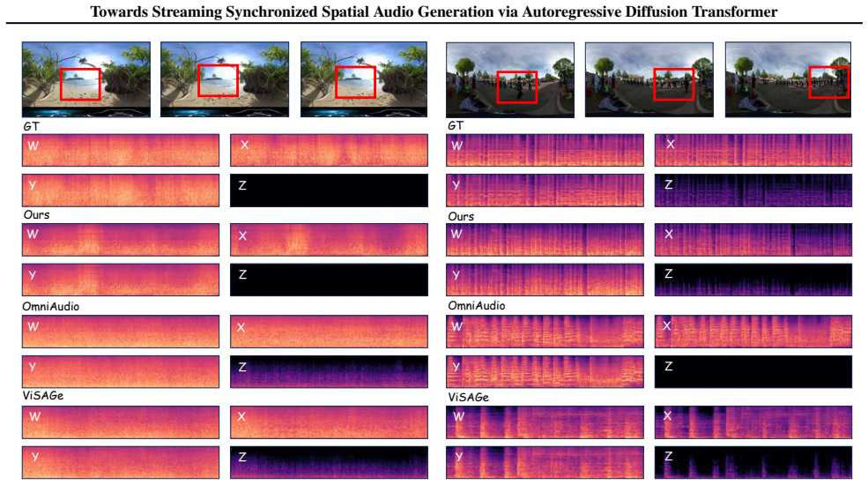This screenshot has width=868, height=485.
Task: Click the right ViSAGe label
Action: pos(468,398)
